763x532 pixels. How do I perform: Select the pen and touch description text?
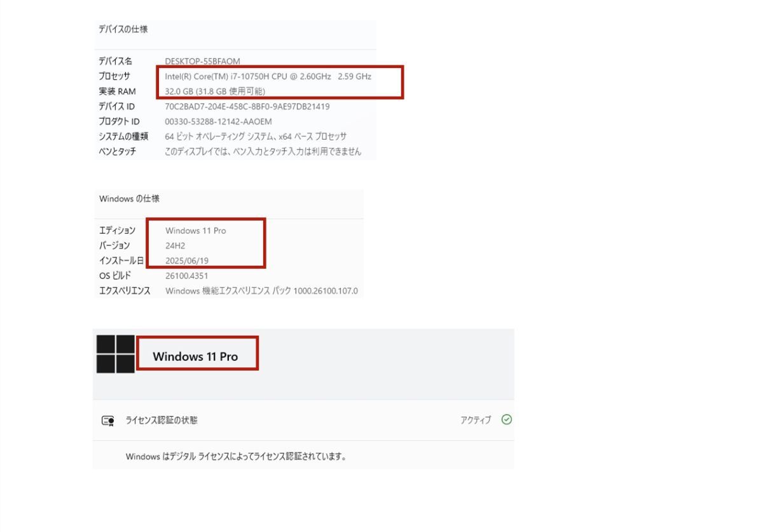(263, 152)
